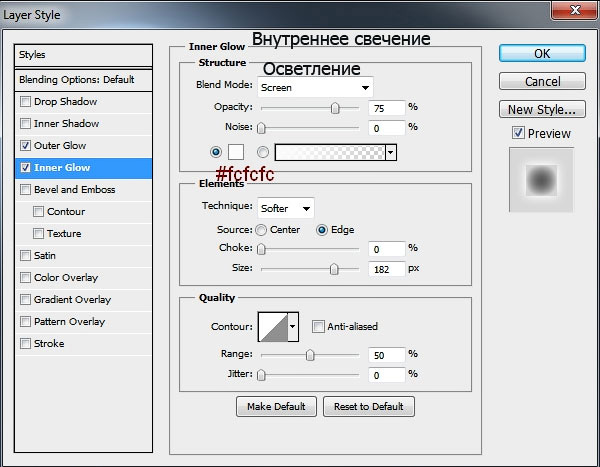Toggle the Anti-aliased checkbox
Viewport: 600px width, 467px height.
(318, 327)
